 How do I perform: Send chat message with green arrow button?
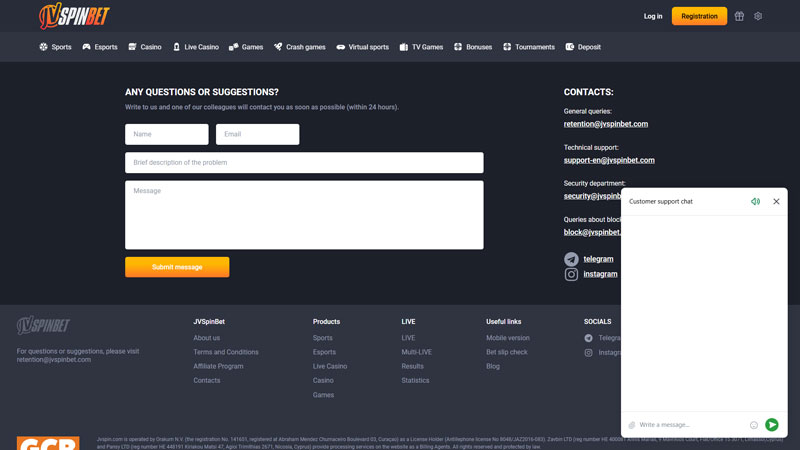[771, 424]
